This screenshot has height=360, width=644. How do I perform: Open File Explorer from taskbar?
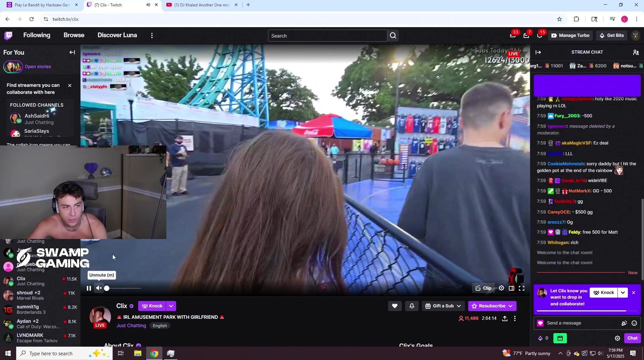[x=138, y=353]
